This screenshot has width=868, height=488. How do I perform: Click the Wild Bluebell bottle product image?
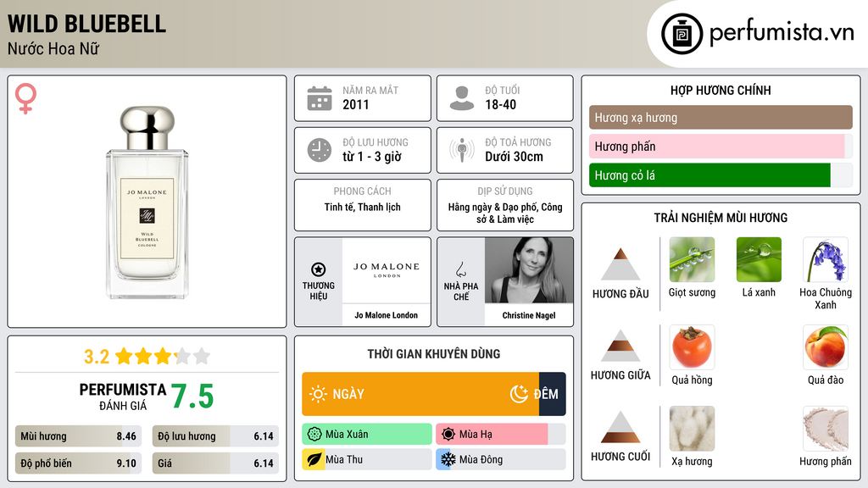pos(147,202)
